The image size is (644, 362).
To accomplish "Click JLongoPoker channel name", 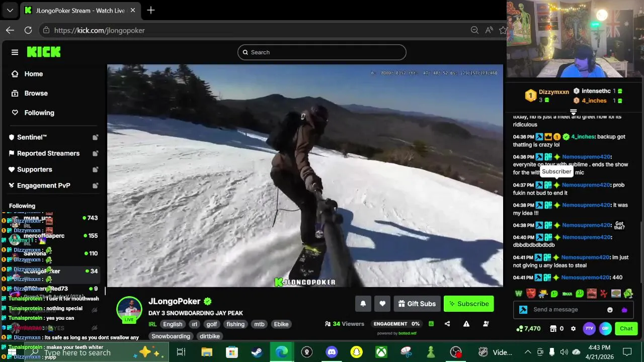I will [x=175, y=301].
